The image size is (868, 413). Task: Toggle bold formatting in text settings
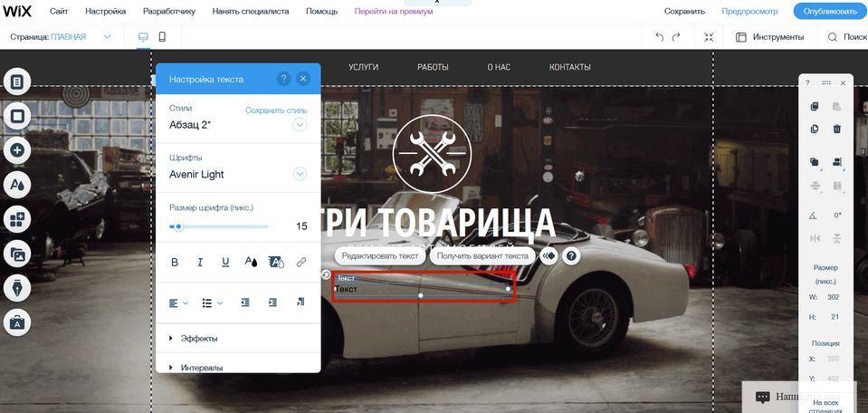click(176, 263)
